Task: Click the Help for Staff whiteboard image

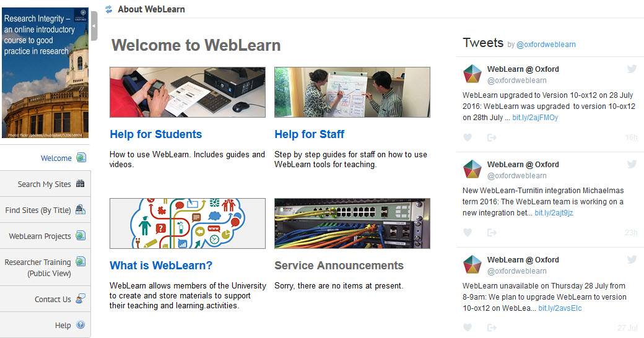Action: click(x=352, y=92)
